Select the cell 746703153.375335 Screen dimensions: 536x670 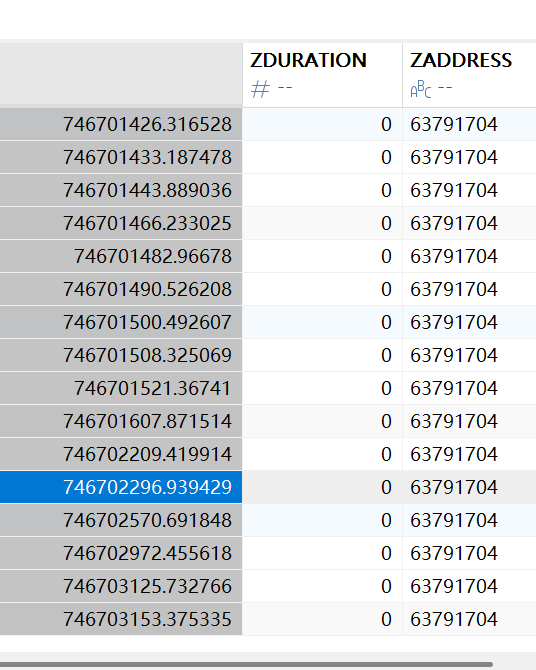pos(121,619)
